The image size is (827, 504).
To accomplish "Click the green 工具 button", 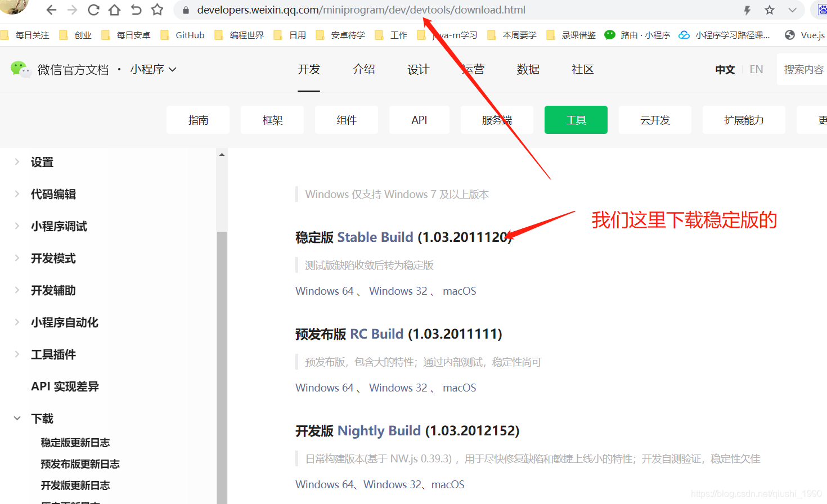I will point(576,119).
